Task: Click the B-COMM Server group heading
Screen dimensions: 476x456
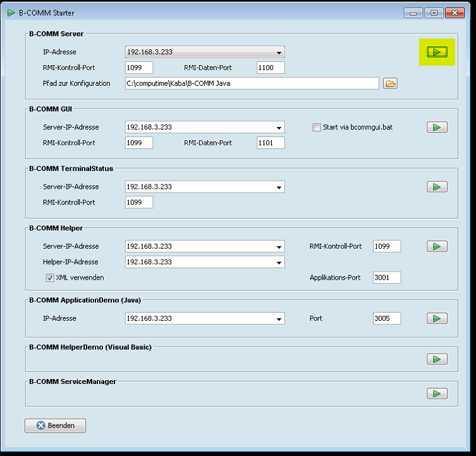Action: pos(56,33)
